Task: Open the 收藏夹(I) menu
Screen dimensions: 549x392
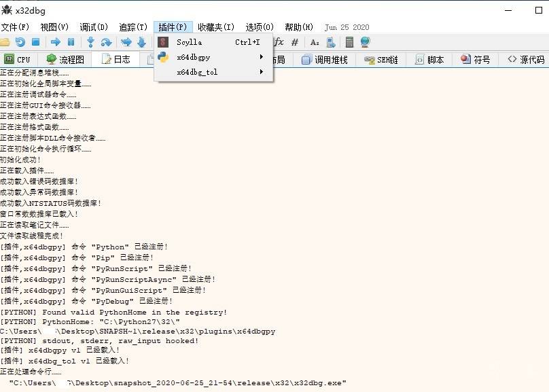Action: [x=216, y=27]
